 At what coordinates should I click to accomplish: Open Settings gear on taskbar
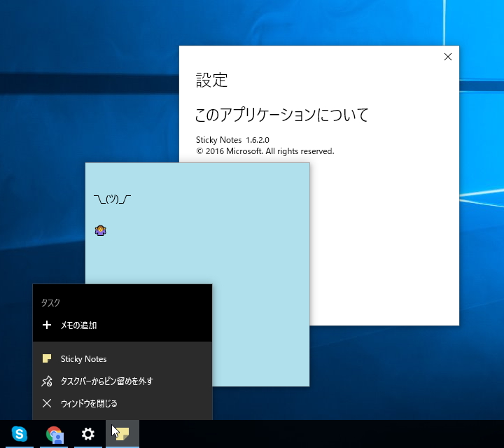(88, 434)
